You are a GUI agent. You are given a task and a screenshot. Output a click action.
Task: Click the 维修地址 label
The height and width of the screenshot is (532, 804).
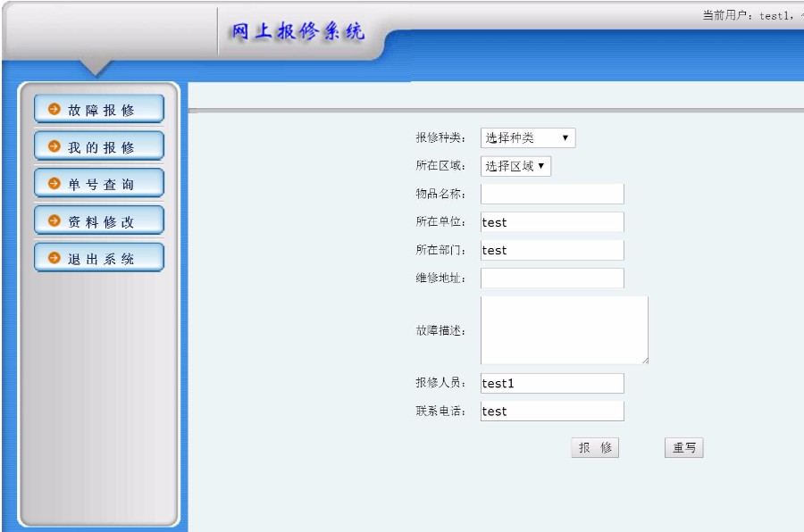coord(440,278)
